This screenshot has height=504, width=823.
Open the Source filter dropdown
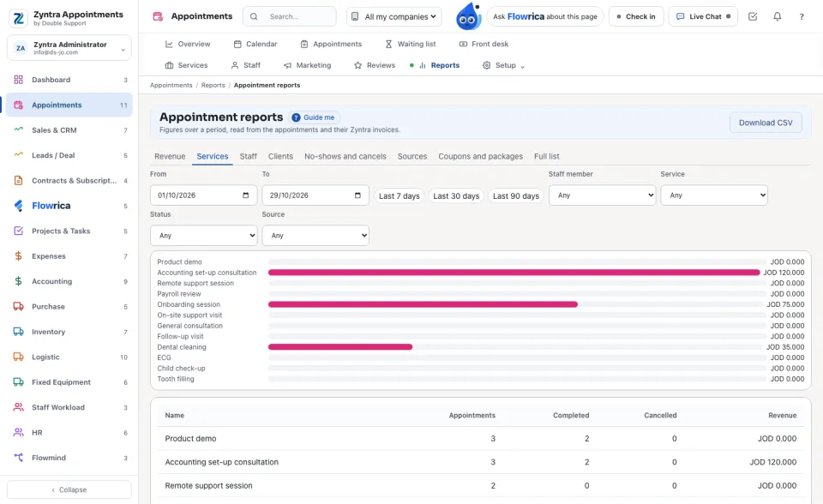point(315,236)
